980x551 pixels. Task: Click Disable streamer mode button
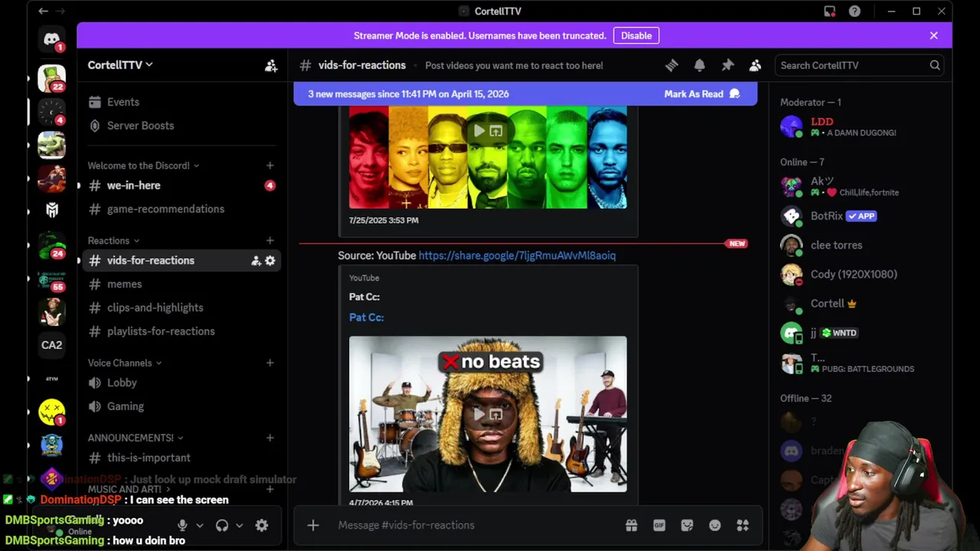click(x=636, y=36)
